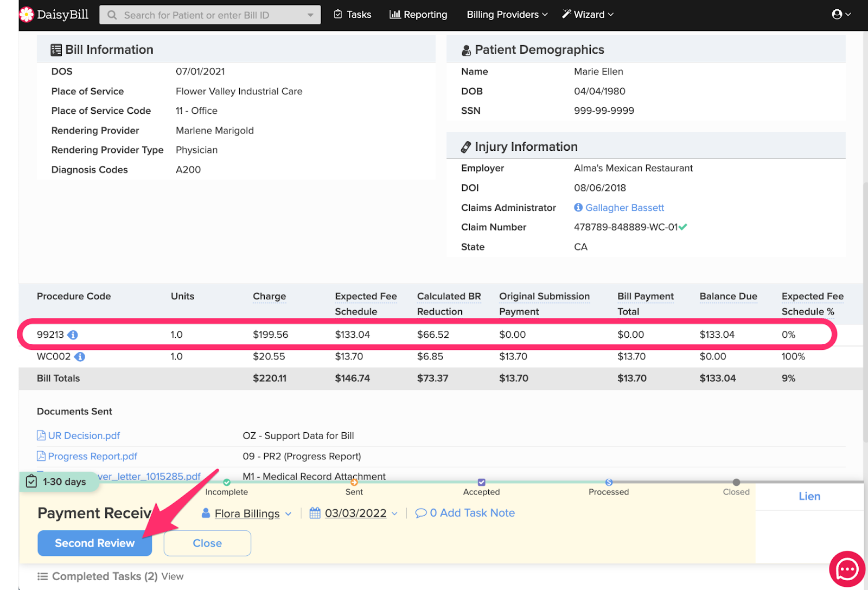Expand the Billing Providers menu
Image resolution: width=868 pixels, height=590 pixels.
pos(507,15)
